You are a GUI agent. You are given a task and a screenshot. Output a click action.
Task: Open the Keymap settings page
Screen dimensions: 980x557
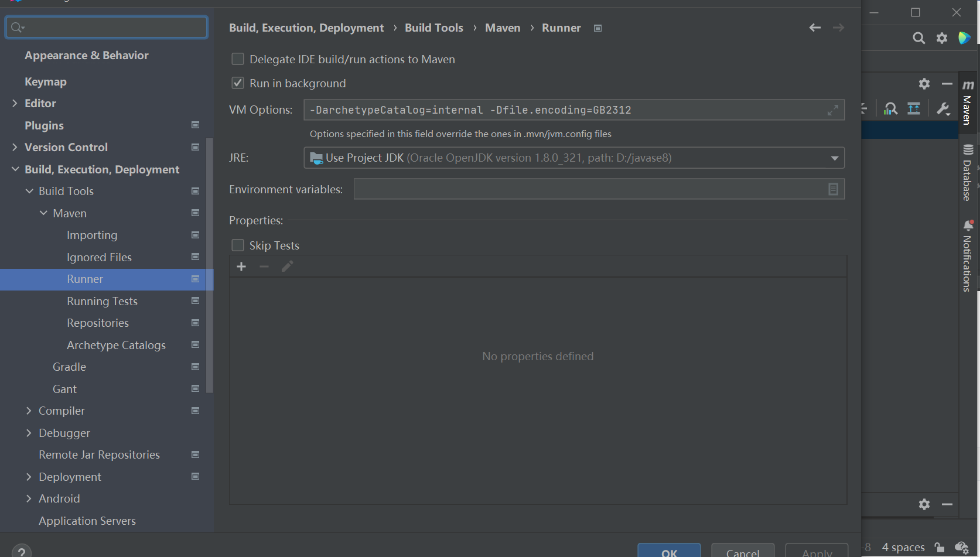(46, 81)
